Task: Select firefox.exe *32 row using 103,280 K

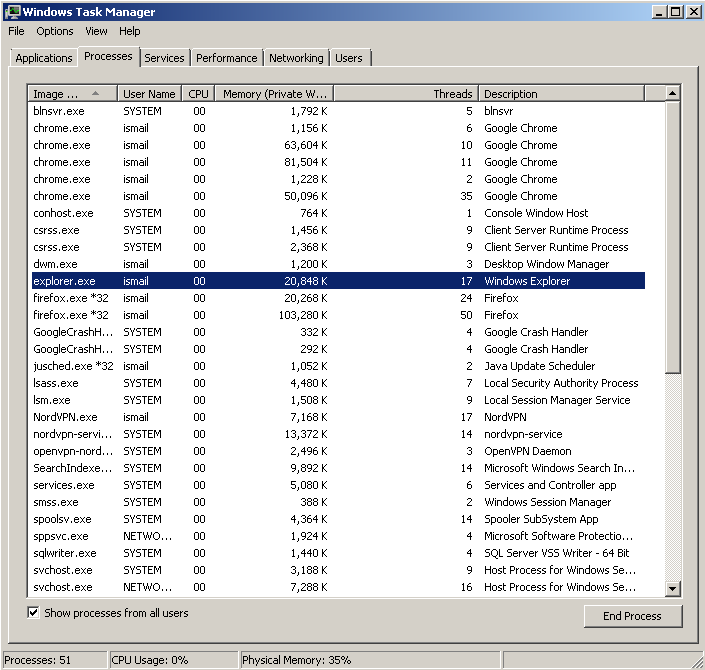Action: click(x=338, y=315)
